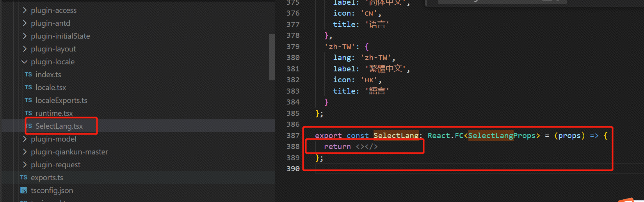This screenshot has height=202, width=644.
Task: Select the plugin-layout folder name
Action: click(53, 49)
